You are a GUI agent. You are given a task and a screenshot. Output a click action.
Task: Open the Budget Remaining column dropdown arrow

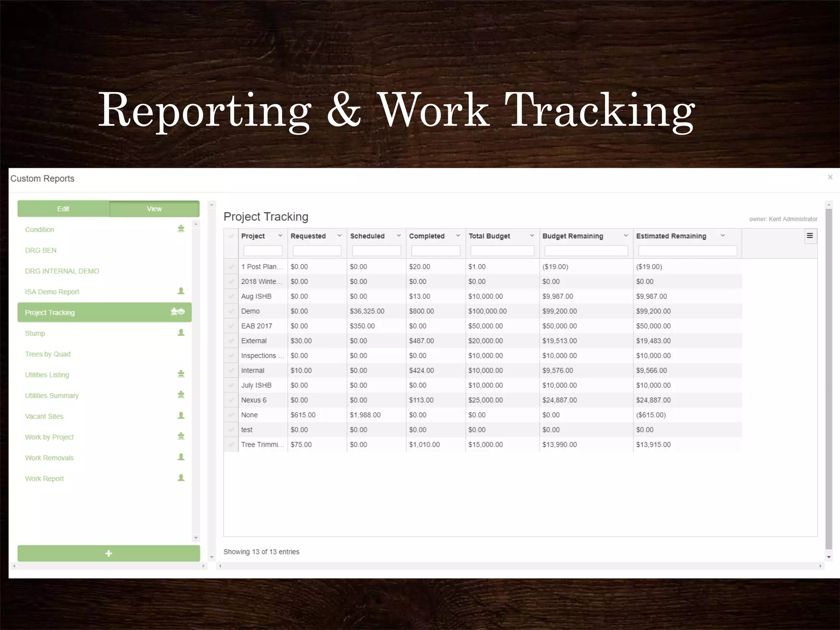point(626,236)
